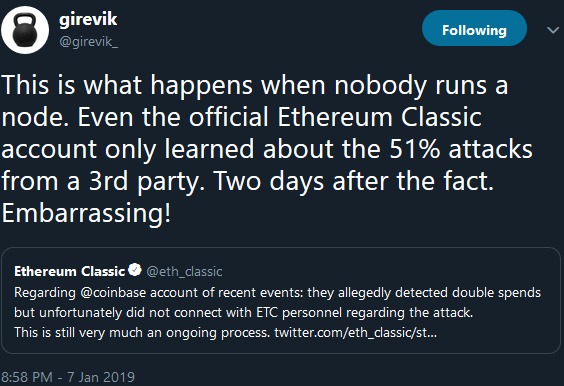The image size is (564, 386).
Task: Click the "This is what happens" opening line
Action: [x=127, y=86]
